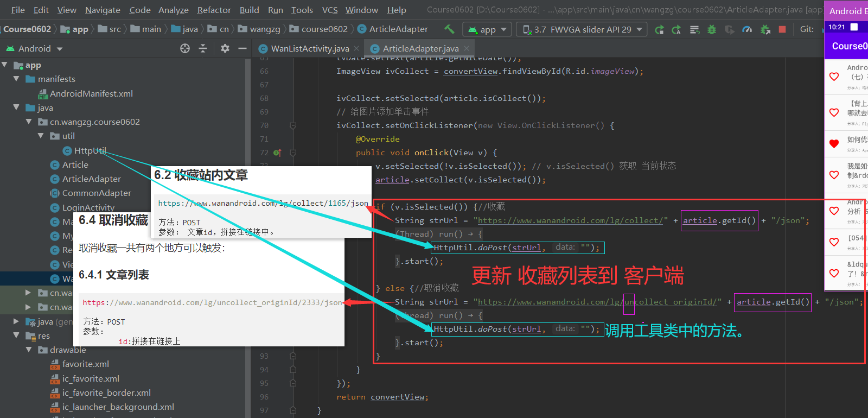This screenshot has height=418, width=868.
Task: Collapse the drawable folder
Action: pyautogui.click(x=29, y=350)
